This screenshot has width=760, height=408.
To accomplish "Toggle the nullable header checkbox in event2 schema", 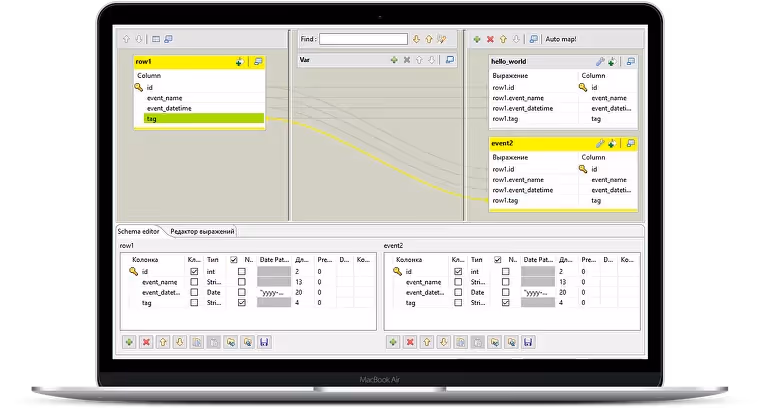I will [498, 260].
